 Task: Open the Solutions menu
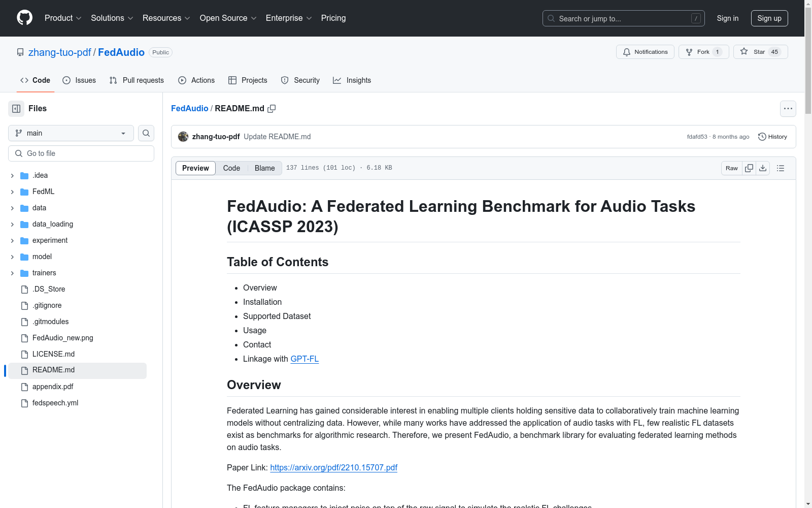click(x=112, y=18)
